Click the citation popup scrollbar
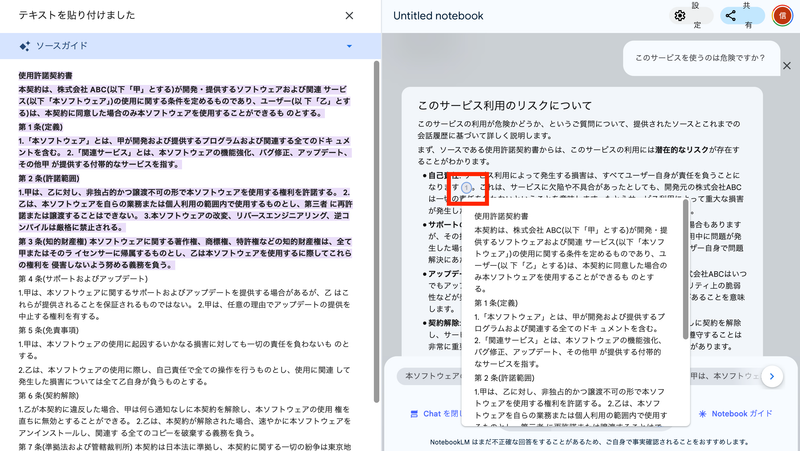 pos(687,270)
